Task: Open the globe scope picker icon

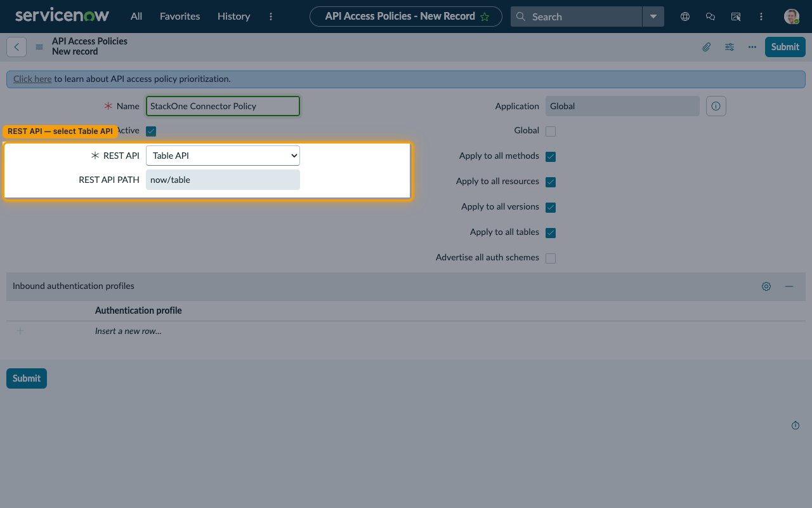Action: pyautogui.click(x=685, y=17)
